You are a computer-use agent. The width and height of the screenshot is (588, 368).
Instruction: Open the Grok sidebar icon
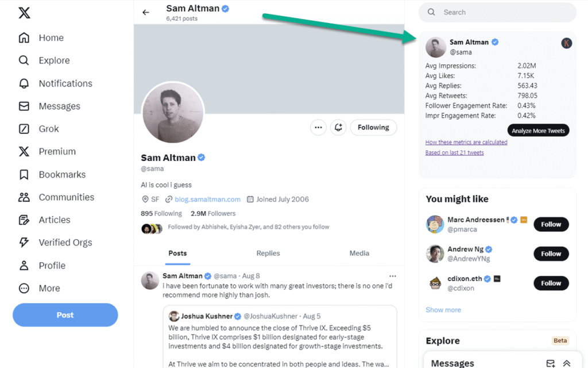pyautogui.click(x=25, y=129)
